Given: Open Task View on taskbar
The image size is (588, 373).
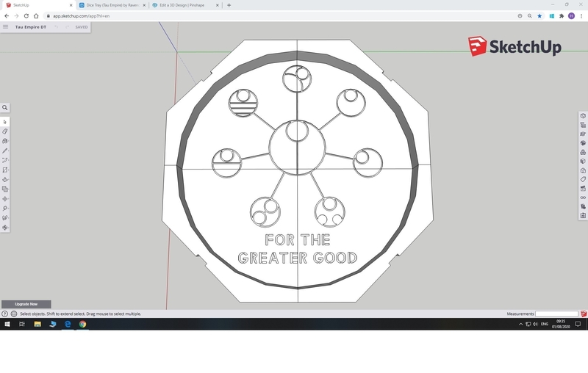Looking at the screenshot, I should tap(22, 324).
